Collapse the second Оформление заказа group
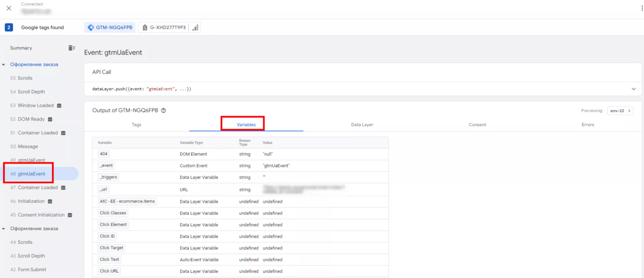Image resolution: width=644 pixels, height=278 pixels. [x=3, y=229]
